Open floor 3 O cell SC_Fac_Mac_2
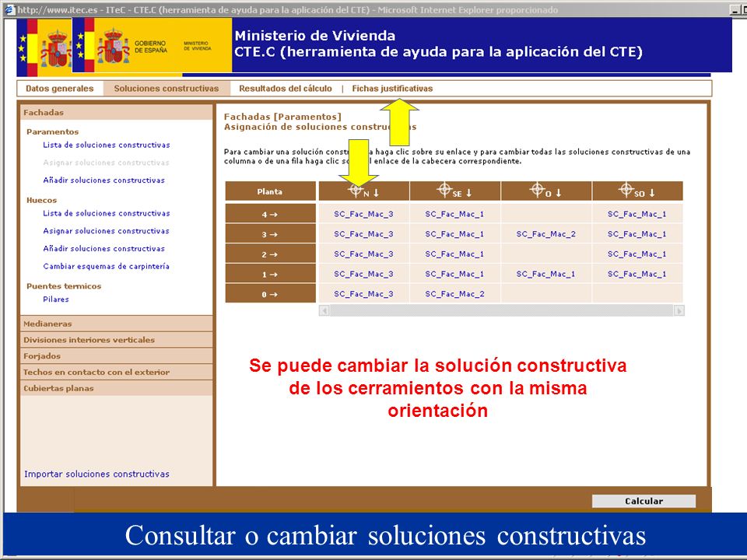The width and height of the screenshot is (747, 560). click(x=546, y=234)
